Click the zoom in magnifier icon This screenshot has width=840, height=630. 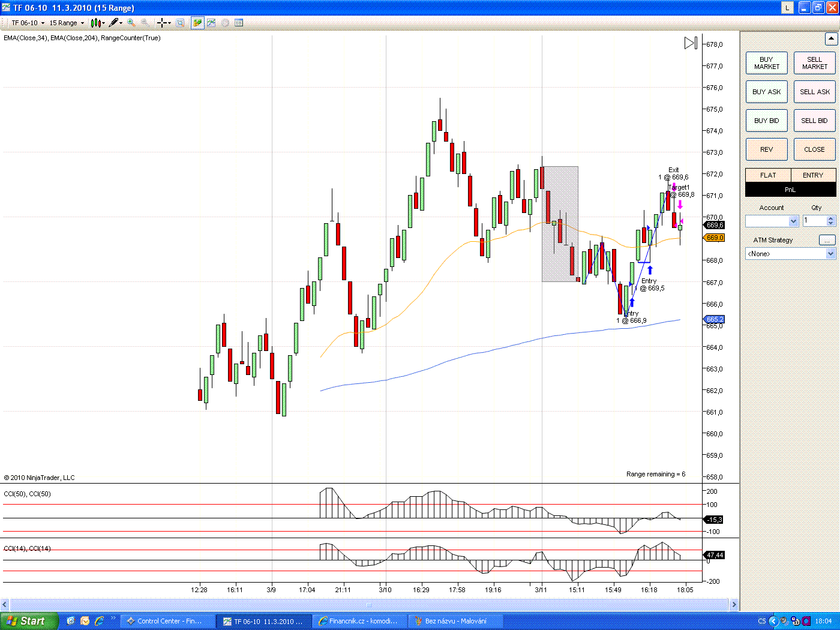(131, 23)
